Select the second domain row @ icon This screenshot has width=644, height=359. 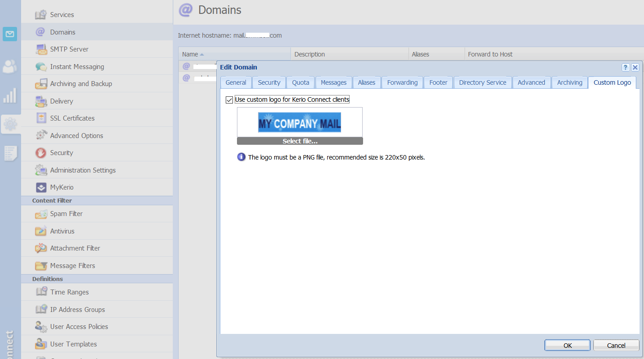click(186, 78)
